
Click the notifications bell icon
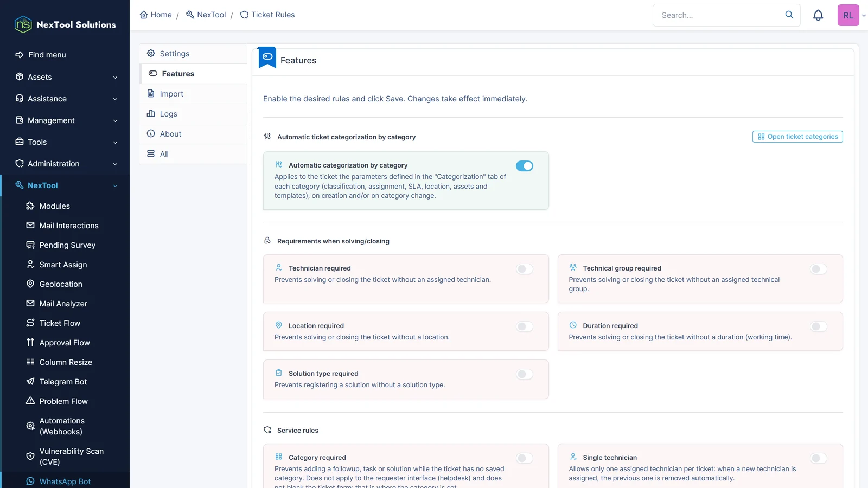(818, 15)
